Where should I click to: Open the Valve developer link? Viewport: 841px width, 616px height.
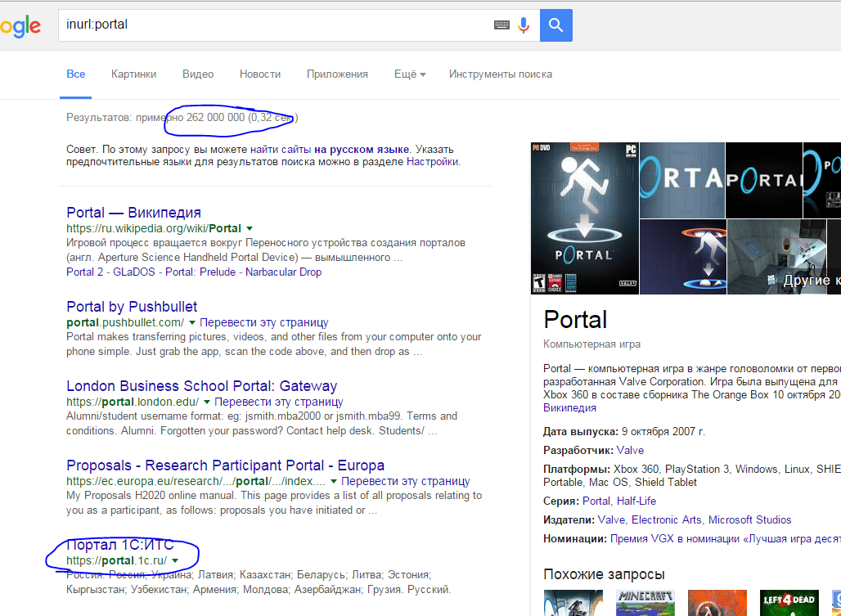pos(630,450)
